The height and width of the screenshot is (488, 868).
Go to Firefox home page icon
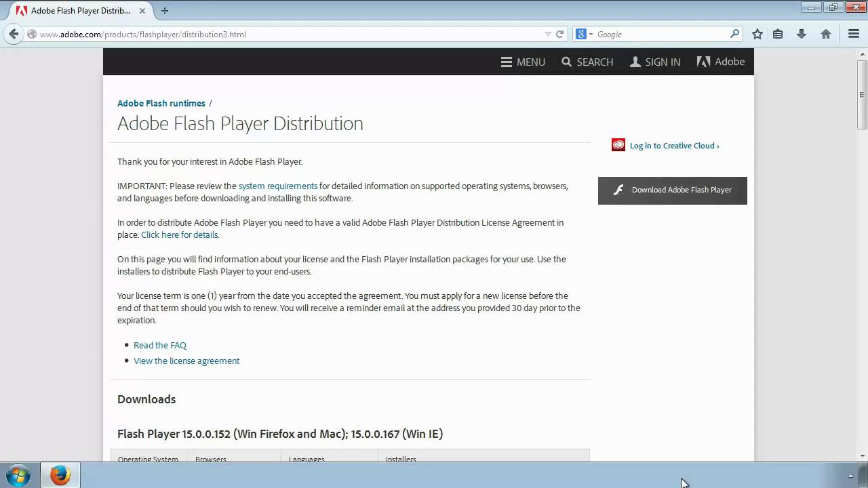826,34
